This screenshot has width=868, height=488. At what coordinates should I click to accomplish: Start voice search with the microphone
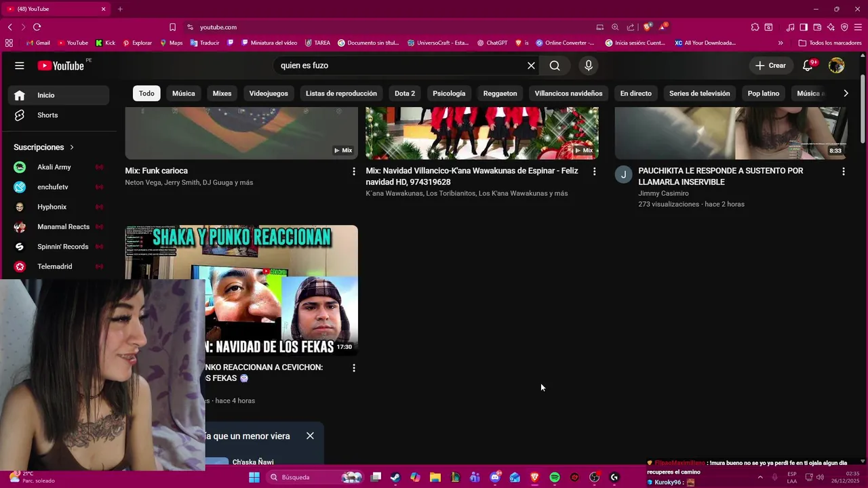point(589,66)
